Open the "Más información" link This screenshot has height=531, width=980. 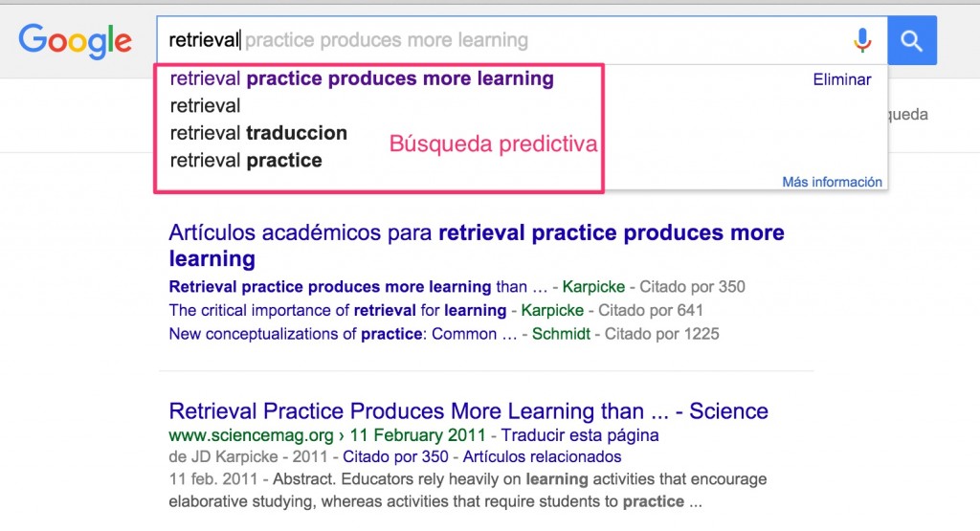[x=832, y=182]
